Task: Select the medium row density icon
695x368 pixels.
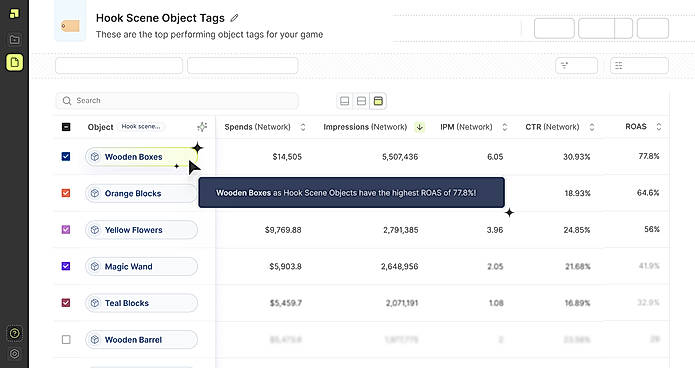Action: 361,101
